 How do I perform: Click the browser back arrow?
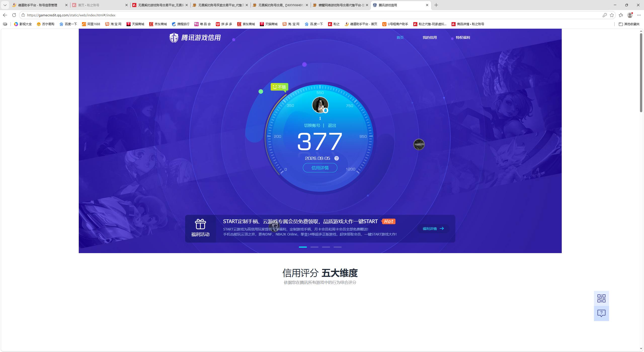click(x=5, y=15)
